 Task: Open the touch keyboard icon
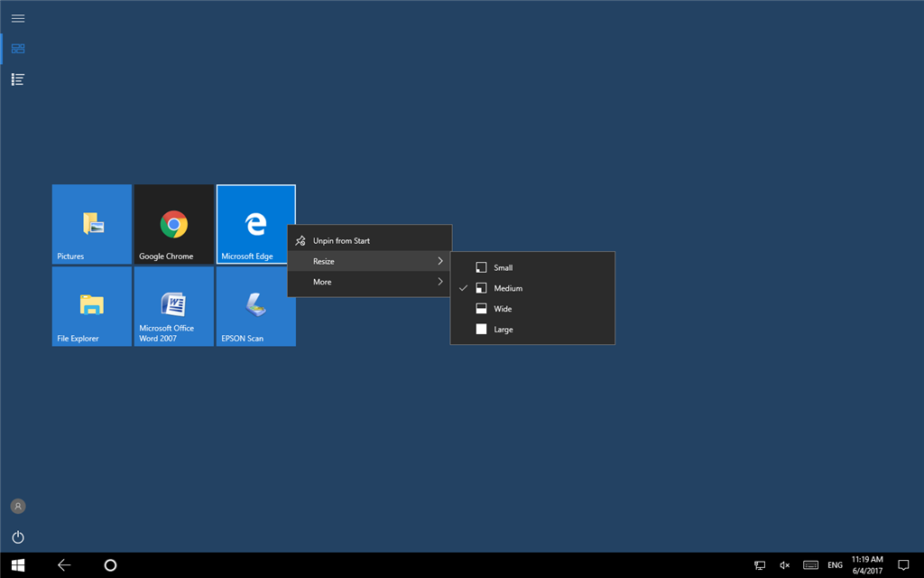point(810,565)
